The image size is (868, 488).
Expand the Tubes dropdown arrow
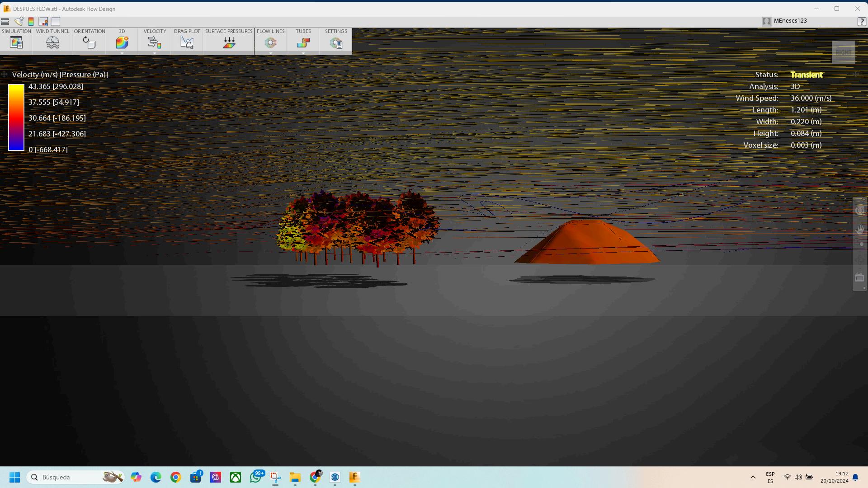click(x=303, y=53)
